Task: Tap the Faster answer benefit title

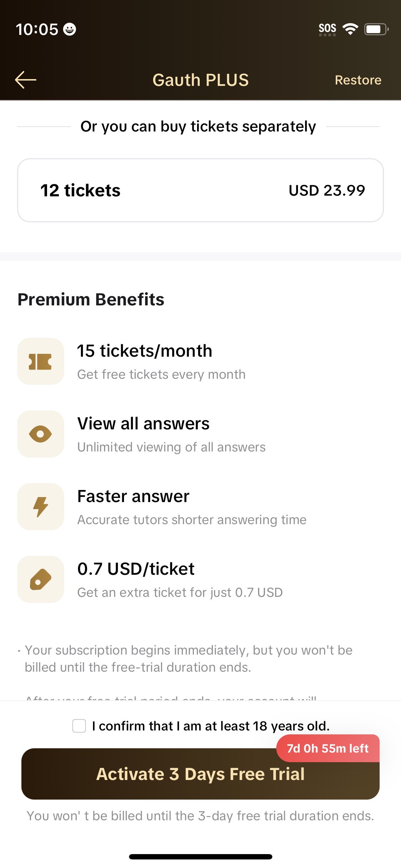Action: 133,496
